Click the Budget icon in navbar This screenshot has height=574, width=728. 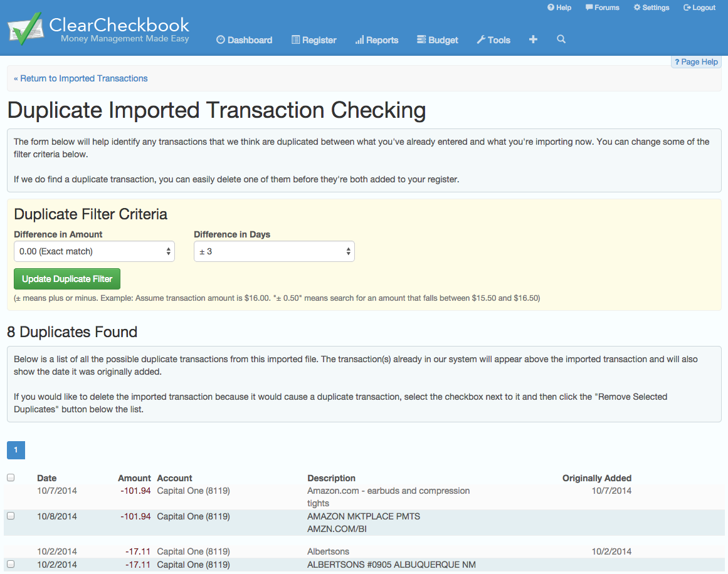tap(421, 40)
